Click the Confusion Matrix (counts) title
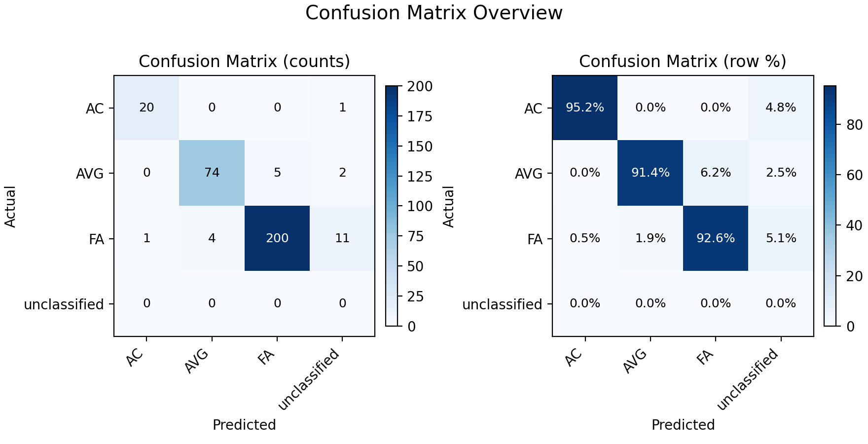This screenshot has height=444, width=868. [244, 62]
